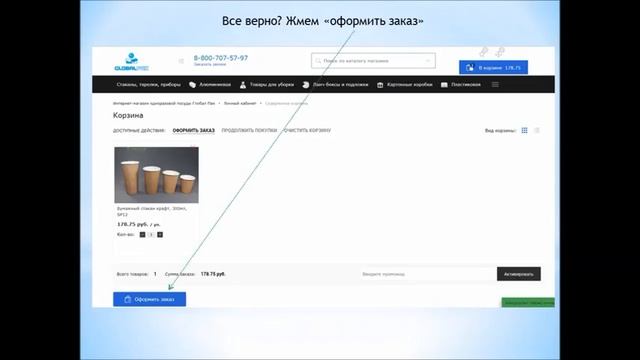Click the green banner at the bottom right
Viewport: 640px width, 360px height.
[x=528, y=302]
